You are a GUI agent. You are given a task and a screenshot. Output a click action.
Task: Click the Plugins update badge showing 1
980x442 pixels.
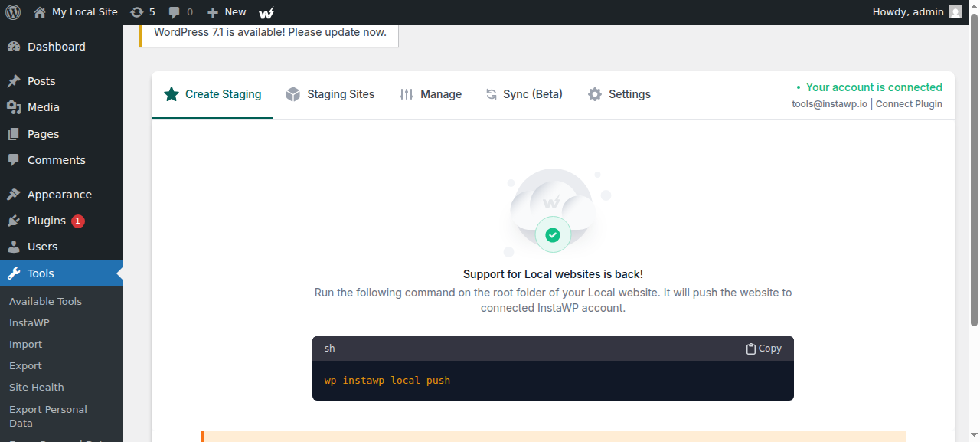pyautogui.click(x=78, y=221)
